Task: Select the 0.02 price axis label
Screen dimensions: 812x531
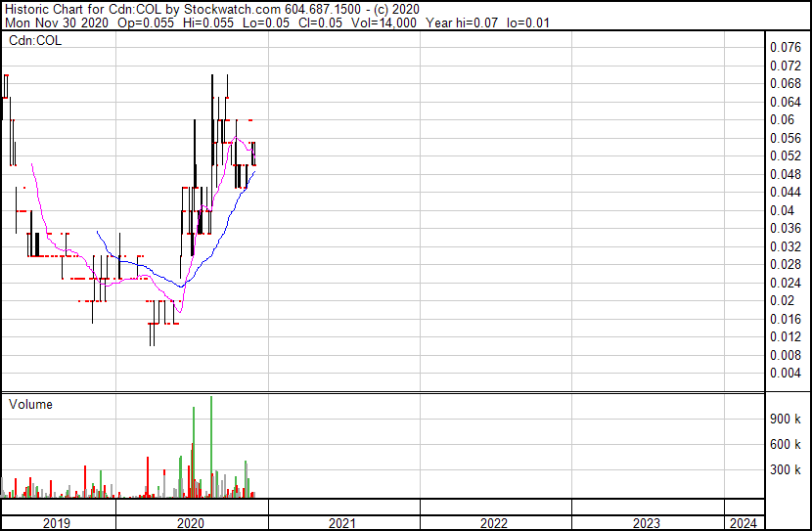Action: point(783,300)
